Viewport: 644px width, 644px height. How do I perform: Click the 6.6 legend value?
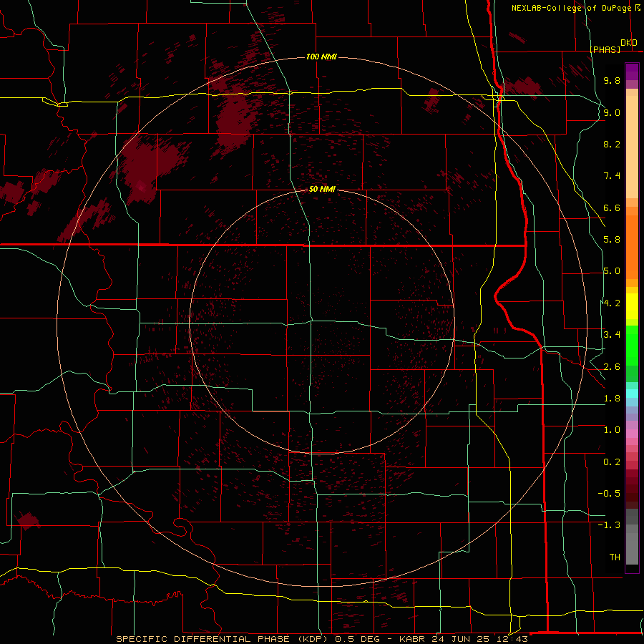click(612, 208)
